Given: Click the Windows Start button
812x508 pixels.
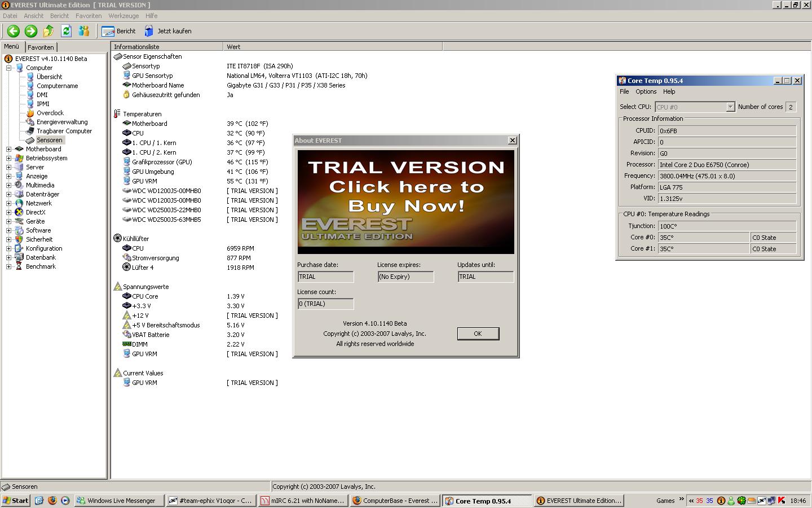Looking at the screenshot, I should click(15, 501).
